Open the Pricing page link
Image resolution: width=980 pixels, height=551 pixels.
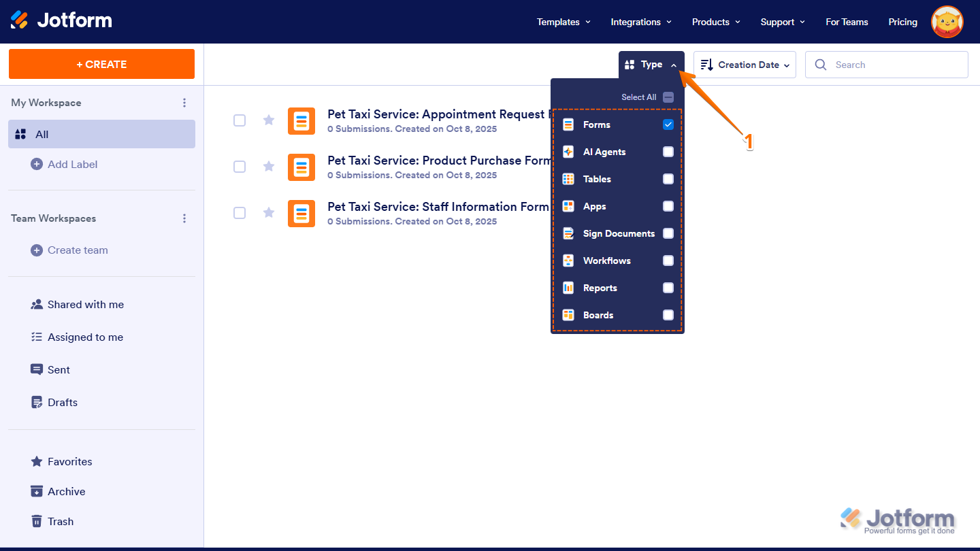coord(902,21)
